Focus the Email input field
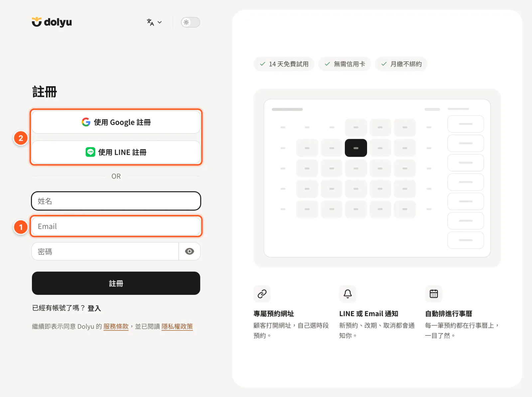Image resolution: width=532 pixels, height=397 pixels. tap(116, 226)
